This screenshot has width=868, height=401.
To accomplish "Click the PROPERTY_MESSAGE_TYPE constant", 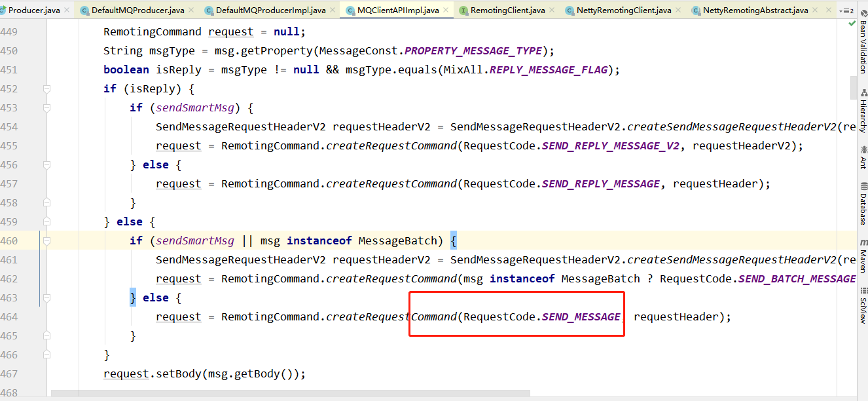I will pyautogui.click(x=473, y=50).
